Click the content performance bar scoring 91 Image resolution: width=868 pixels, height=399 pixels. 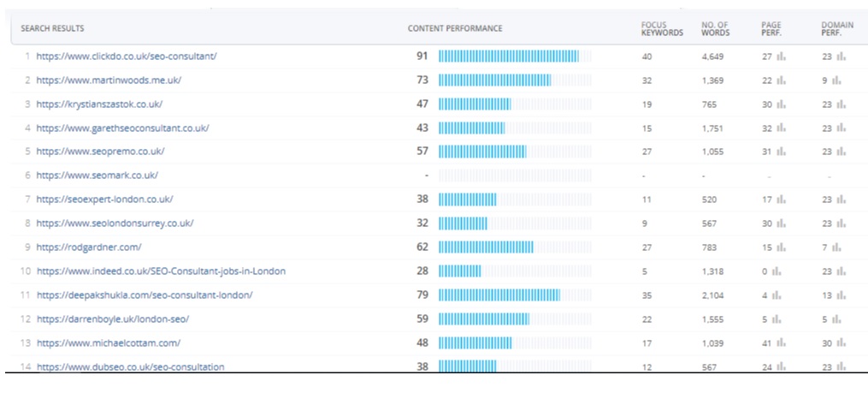515,56
